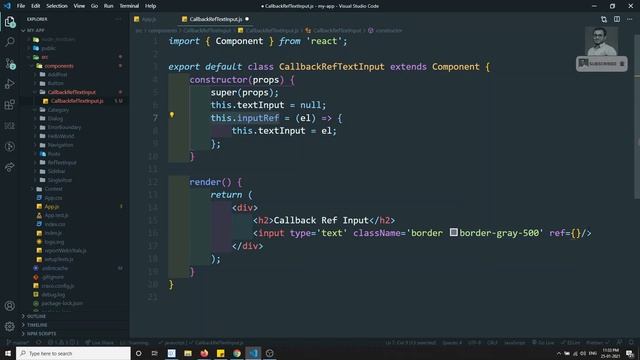Open the Explorer panel More Actions ellipsis
The width and height of the screenshot is (640, 360).
tap(118, 19)
